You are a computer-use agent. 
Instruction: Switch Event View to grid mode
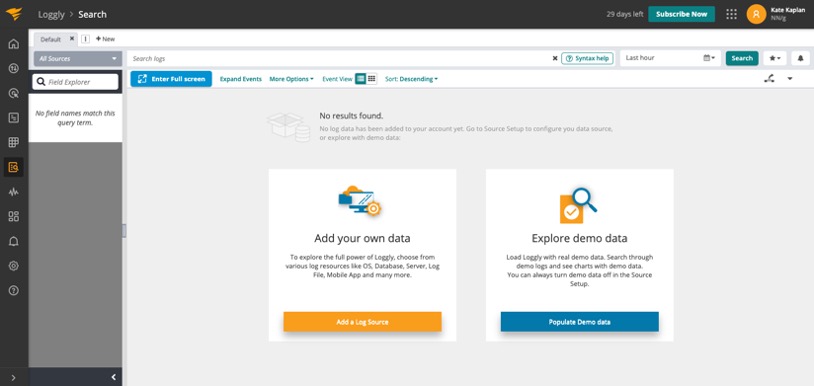tap(372, 79)
